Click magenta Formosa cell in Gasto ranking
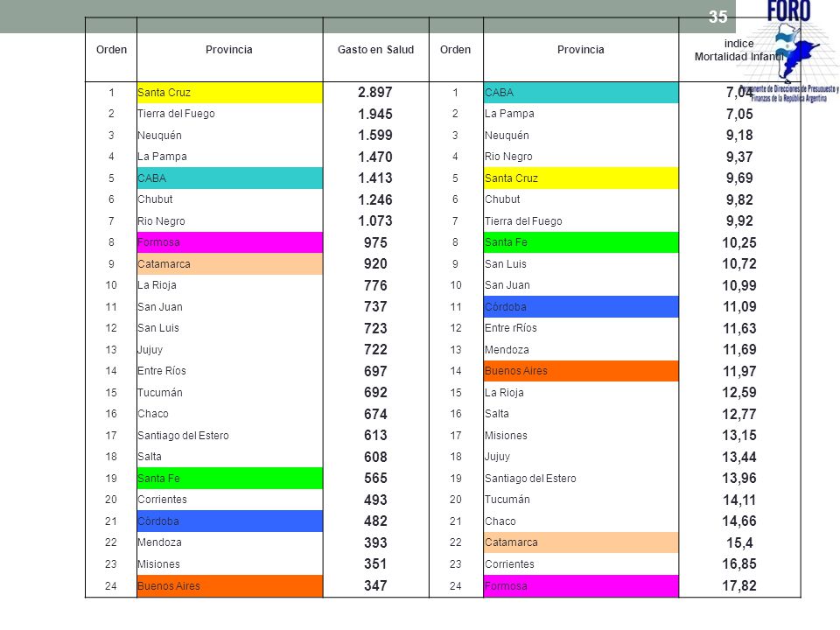The image size is (840, 630). click(x=230, y=242)
